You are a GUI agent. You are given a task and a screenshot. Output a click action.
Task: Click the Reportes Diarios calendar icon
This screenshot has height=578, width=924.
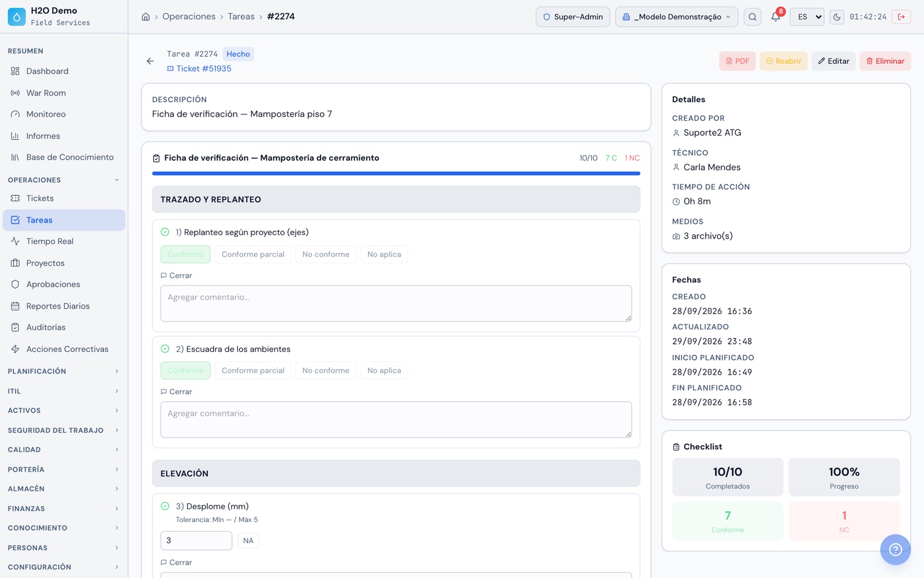(15, 306)
